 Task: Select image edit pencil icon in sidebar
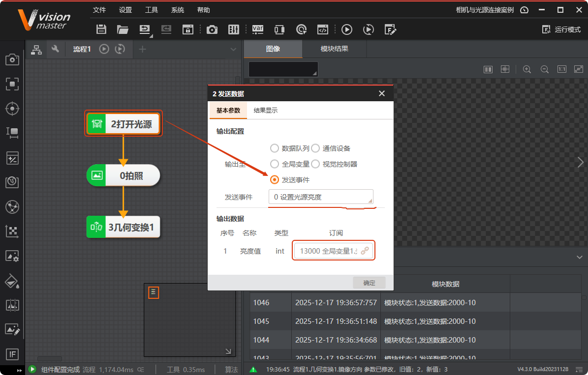pos(12,330)
